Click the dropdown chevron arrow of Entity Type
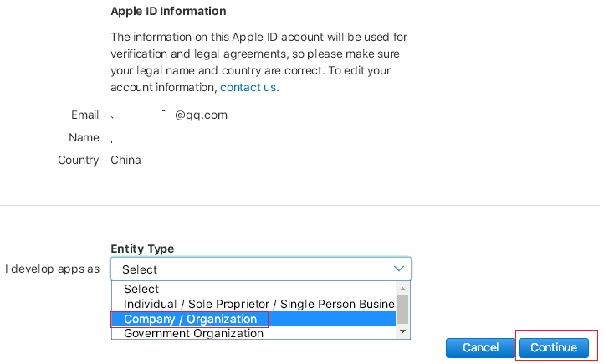604x364 pixels. (399, 269)
